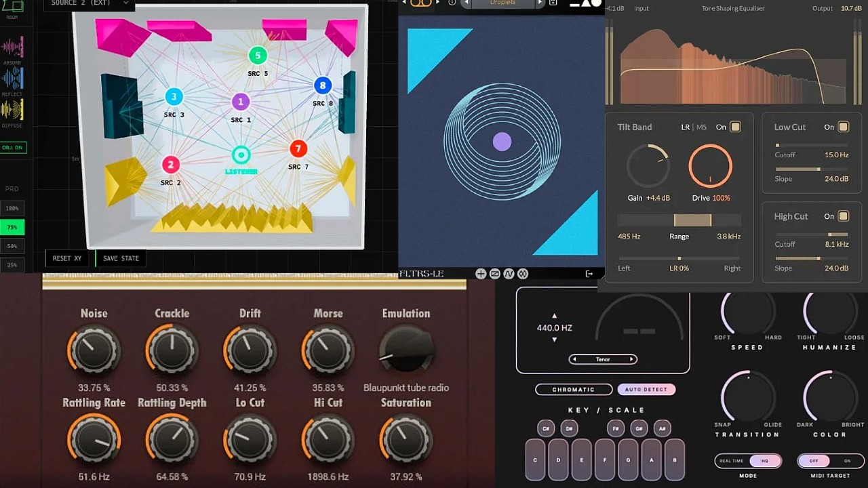Switch Mode to HQ

click(x=765, y=461)
